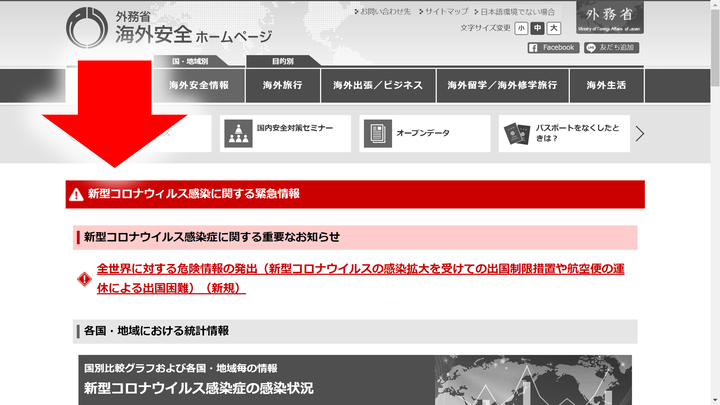Image resolution: width=720 pixels, height=405 pixels.
Task: Open 海外出張／ビジネス menu item
Action: 378,85
